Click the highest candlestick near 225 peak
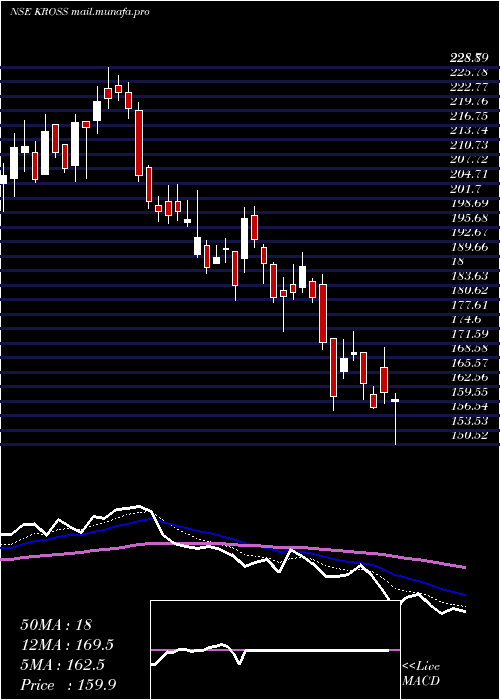Viewport: 500px width, 700px height. pos(108,88)
